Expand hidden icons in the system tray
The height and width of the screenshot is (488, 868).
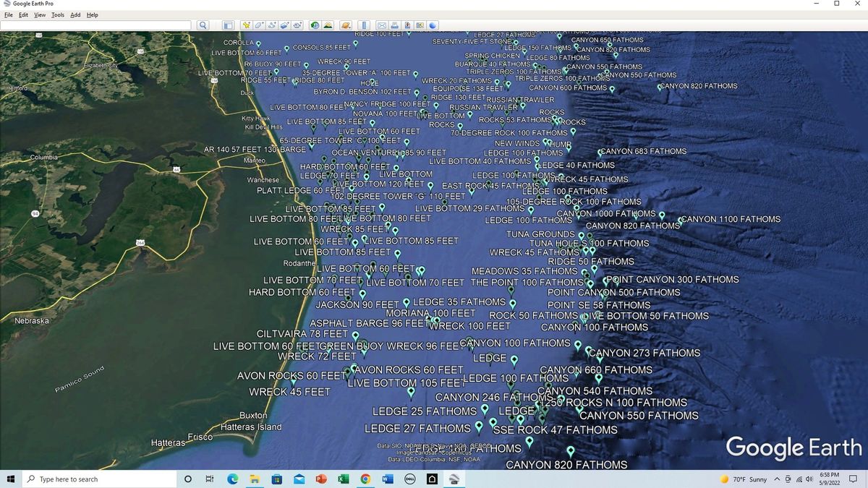coord(775,479)
